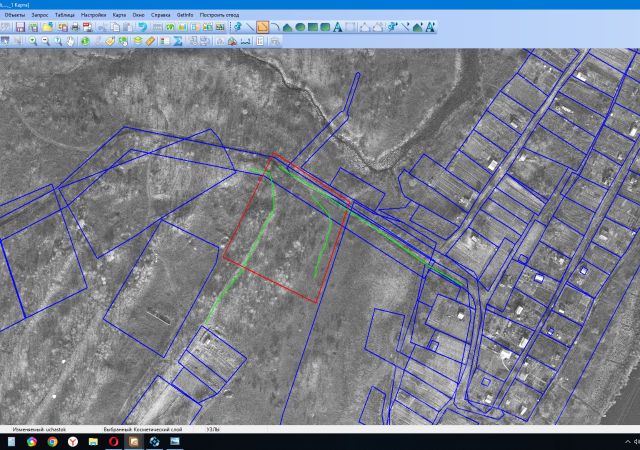Screen dimensions: 640x450
Task: Click the Export to PDF icon
Action: [88, 27]
